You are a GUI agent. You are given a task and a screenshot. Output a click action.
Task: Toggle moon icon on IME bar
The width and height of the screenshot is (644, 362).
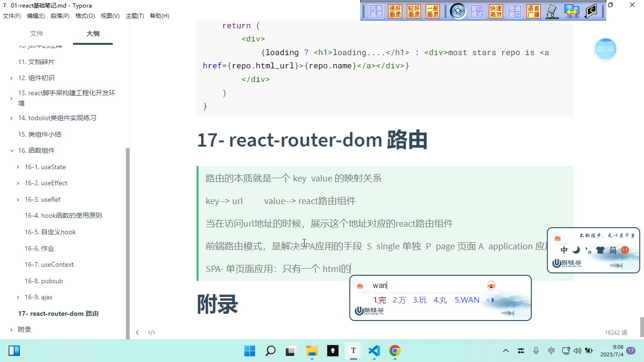576,250
